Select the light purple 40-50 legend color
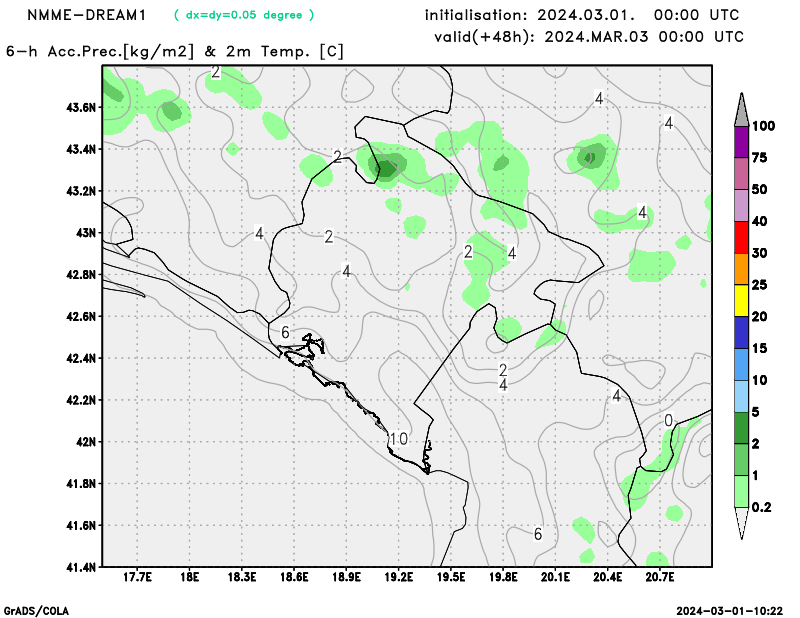This screenshot has width=800, height=618. (741, 205)
